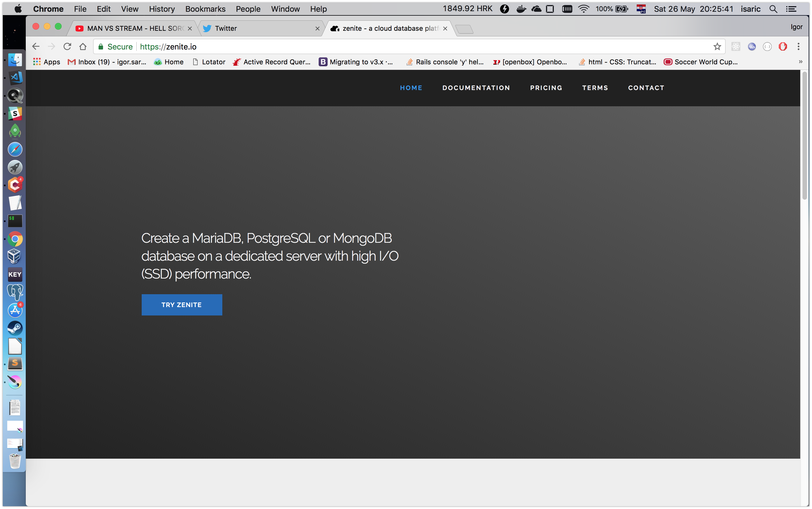Bookmark this page with the star icon
812x509 pixels.
(717, 46)
